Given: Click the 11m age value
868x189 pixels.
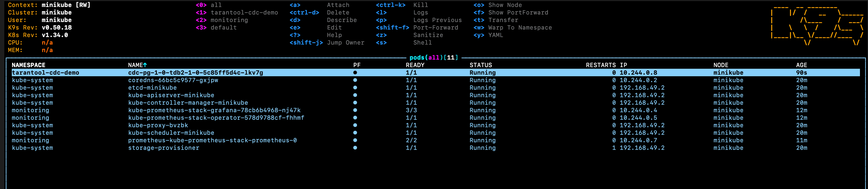Looking at the screenshot, I should click(x=801, y=140).
